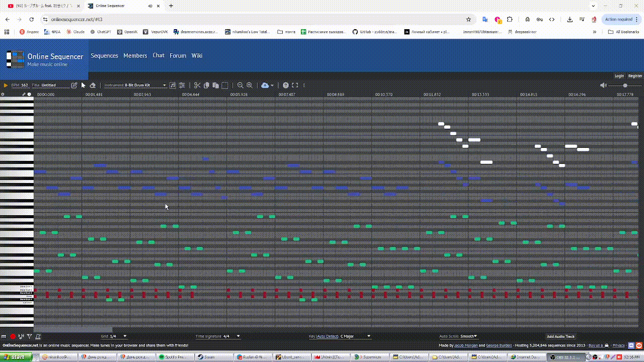Open the three-dot more options menu in toolbar

[x=304, y=85]
